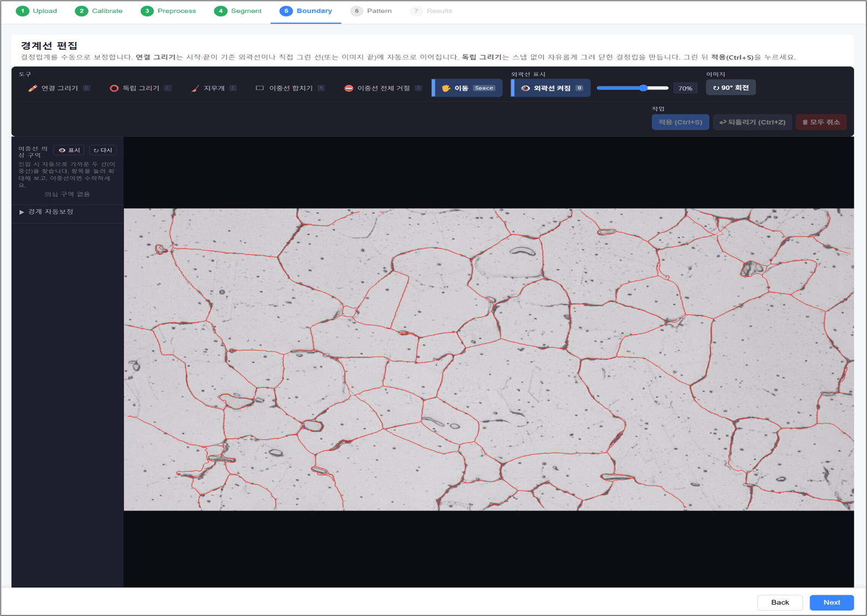Click the micrograph image canvas

(489, 360)
